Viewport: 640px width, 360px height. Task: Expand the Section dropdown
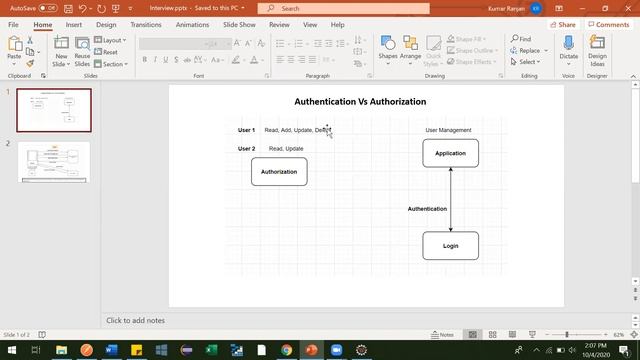(x=111, y=64)
